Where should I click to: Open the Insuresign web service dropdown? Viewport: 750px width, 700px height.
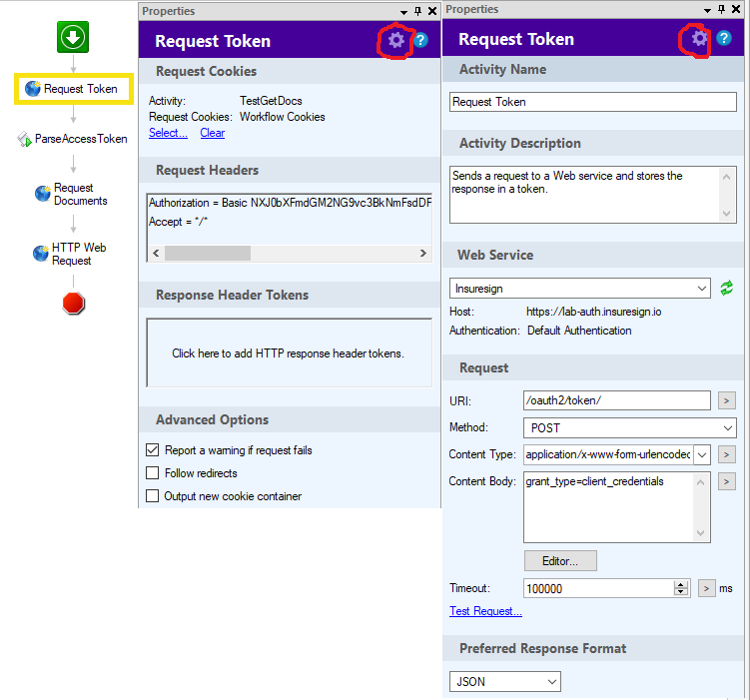[x=579, y=289]
